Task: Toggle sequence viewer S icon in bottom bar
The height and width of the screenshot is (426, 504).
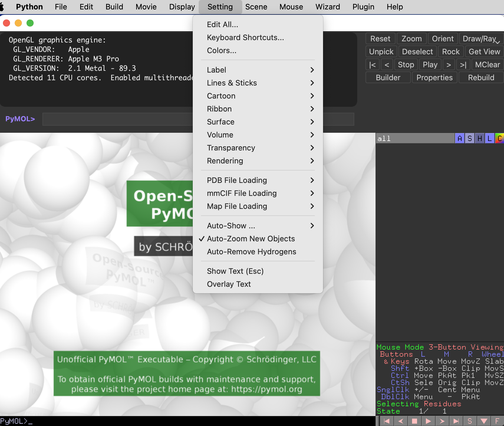Action: pos(470,421)
